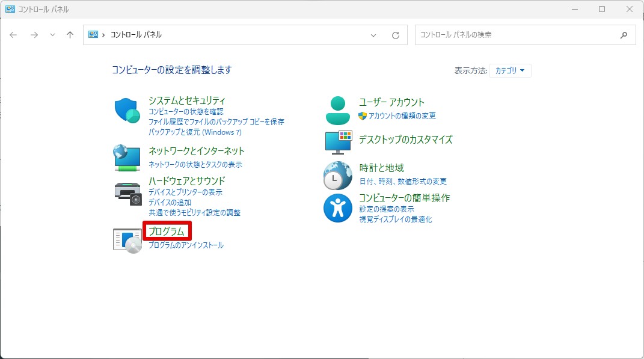Click the title bar Control Panel icon
Screen dimensions: 644x359
10,9
